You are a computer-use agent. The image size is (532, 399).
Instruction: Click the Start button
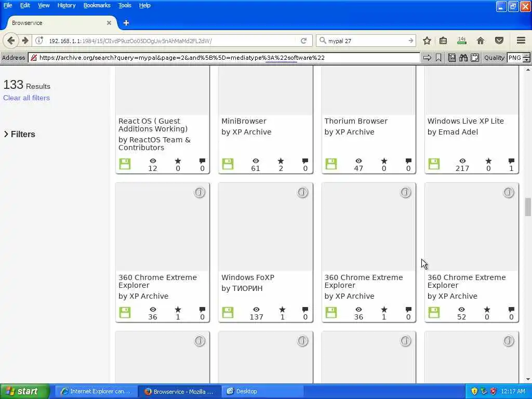click(25, 391)
